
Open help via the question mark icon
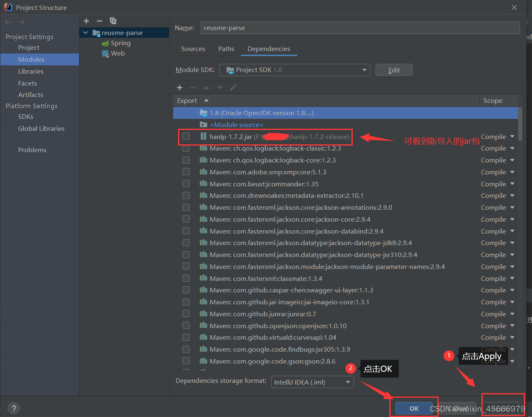[x=14, y=408]
